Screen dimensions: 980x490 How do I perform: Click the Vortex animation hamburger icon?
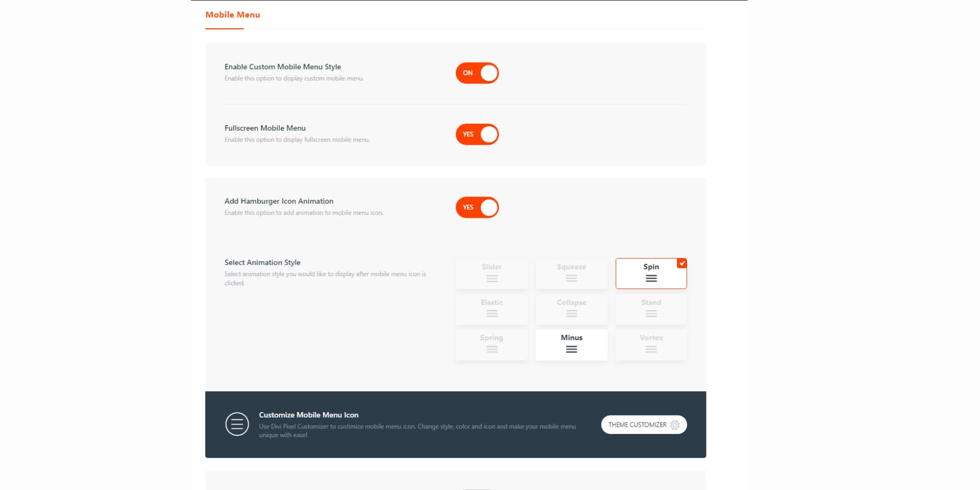(651, 348)
